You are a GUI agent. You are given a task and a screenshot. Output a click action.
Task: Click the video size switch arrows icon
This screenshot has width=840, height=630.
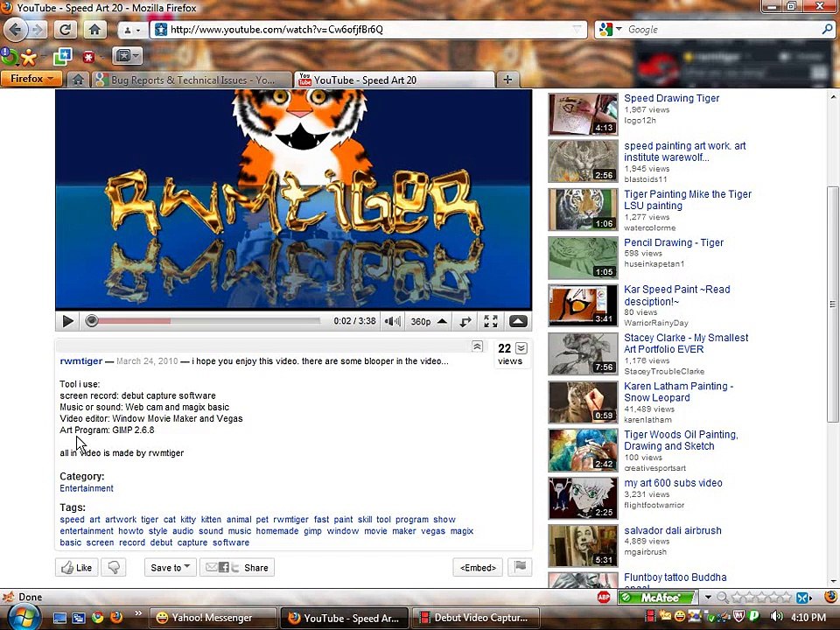465,321
